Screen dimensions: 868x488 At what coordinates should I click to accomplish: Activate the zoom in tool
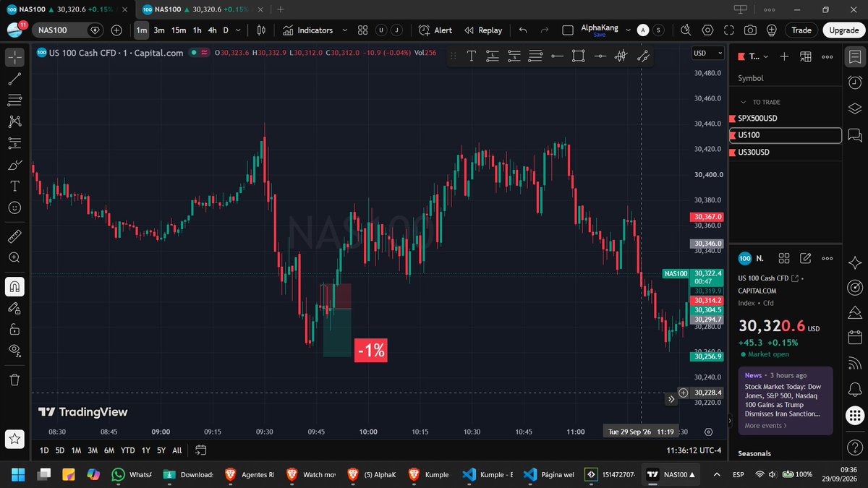click(x=14, y=257)
